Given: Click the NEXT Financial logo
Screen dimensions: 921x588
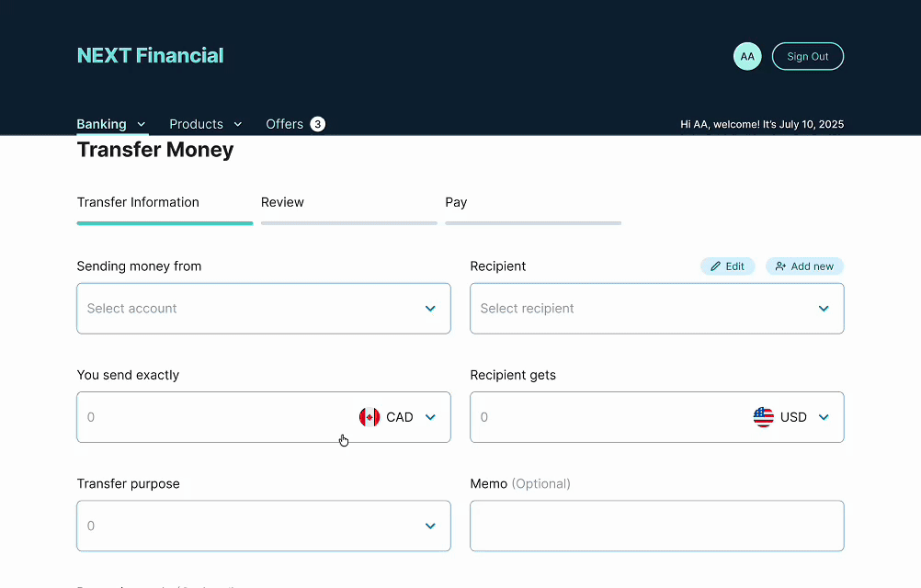Looking at the screenshot, I should coord(150,55).
